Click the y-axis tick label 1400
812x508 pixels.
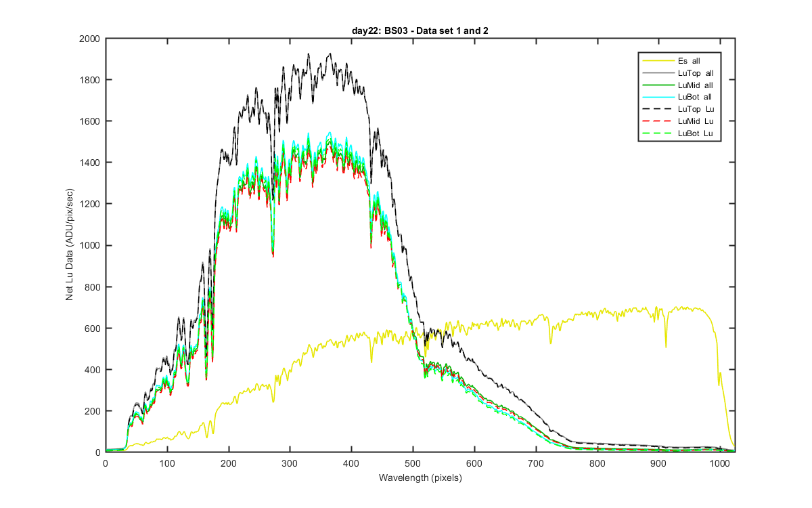coord(90,163)
